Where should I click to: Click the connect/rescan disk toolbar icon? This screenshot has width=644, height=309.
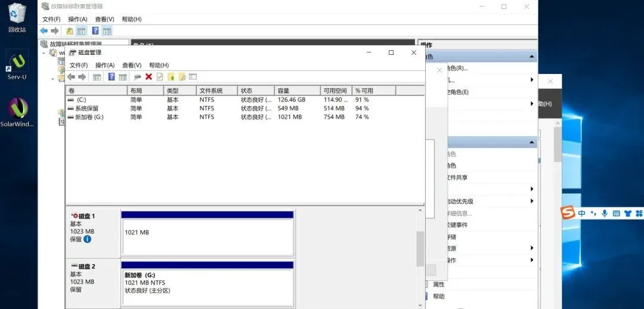(x=137, y=77)
